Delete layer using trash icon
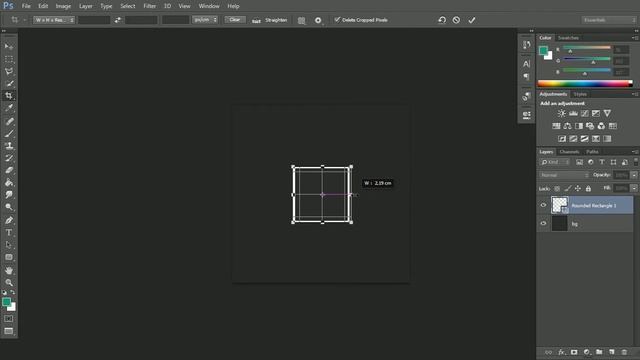This screenshot has height=360, width=640. point(624,352)
